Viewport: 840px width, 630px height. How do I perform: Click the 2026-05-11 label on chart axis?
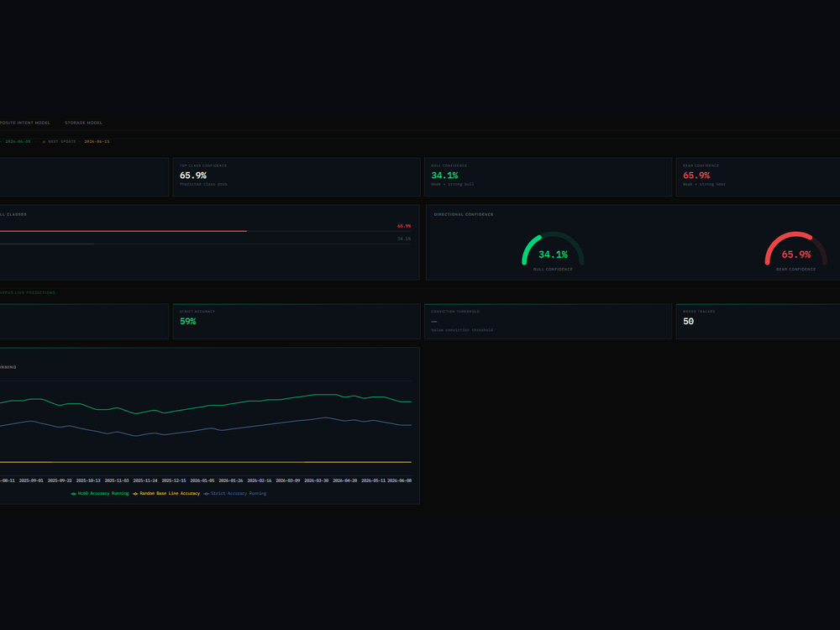(374, 480)
